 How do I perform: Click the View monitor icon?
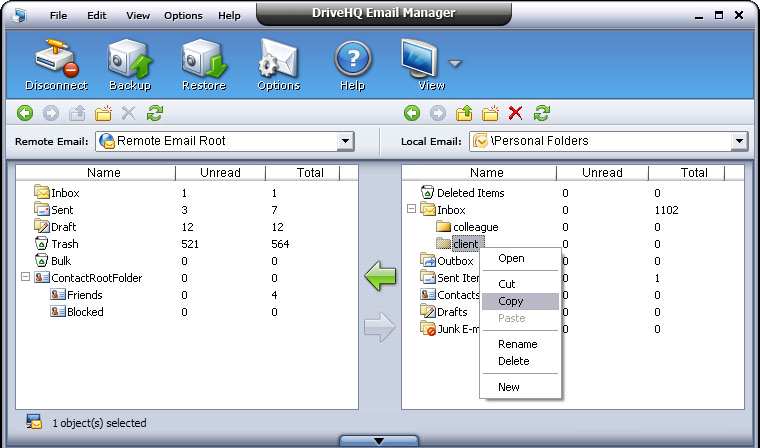coord(421,62)
